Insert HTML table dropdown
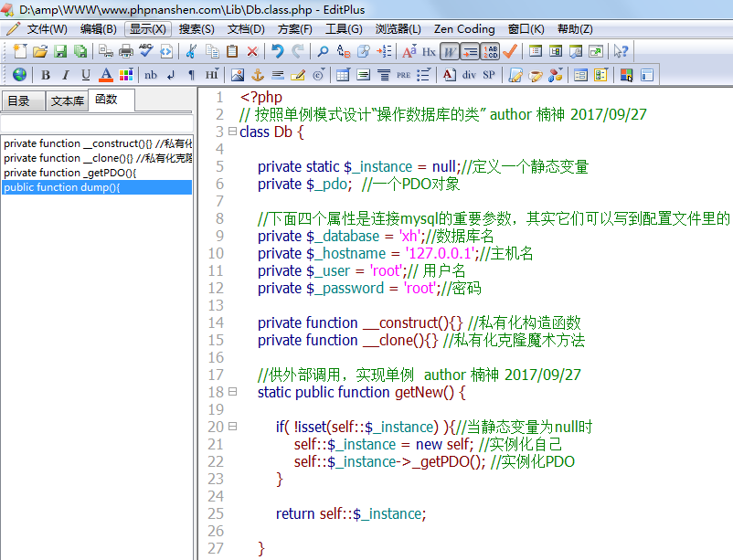 pyautogui.click(x=343, y=75)
